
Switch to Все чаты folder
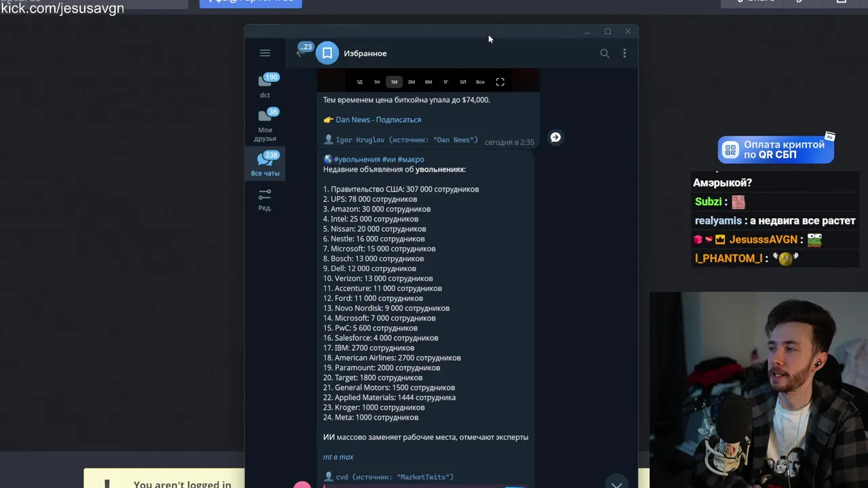point(265,164)
